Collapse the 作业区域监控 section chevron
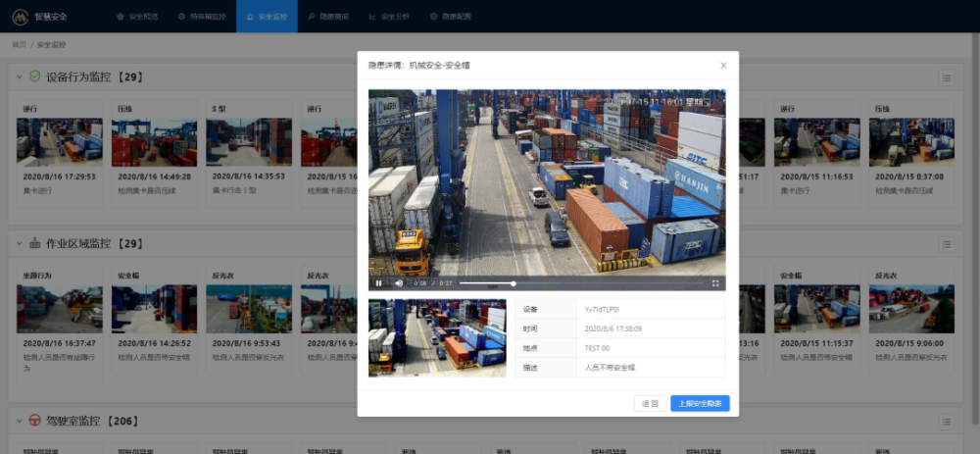This screenshot has height=454, width=980. (20, 243)
